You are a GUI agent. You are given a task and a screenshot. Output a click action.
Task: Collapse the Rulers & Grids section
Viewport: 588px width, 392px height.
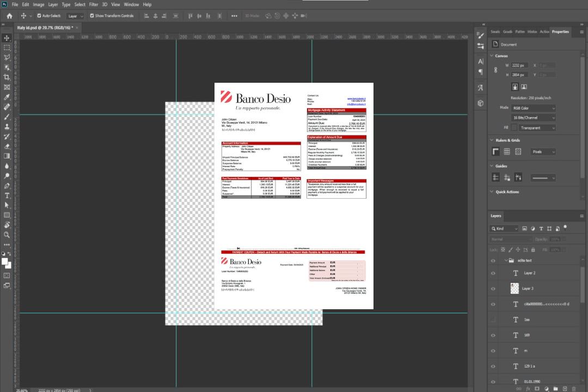pos(492,140)
